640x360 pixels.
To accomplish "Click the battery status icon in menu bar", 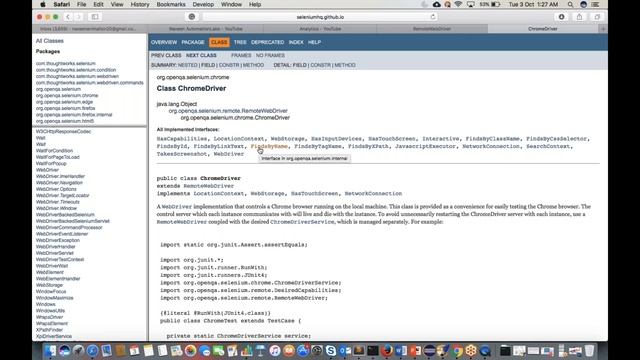I will pyautogui.click(x=496, y=4).
